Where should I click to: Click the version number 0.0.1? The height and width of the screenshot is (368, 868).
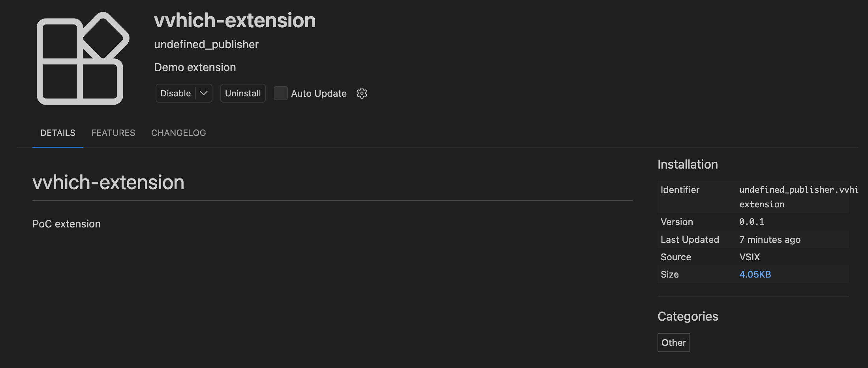pos(752,222)
